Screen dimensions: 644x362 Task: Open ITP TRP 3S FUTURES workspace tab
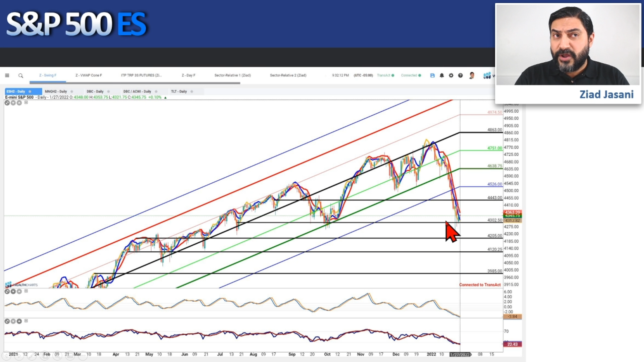click(x=141, y=75)
